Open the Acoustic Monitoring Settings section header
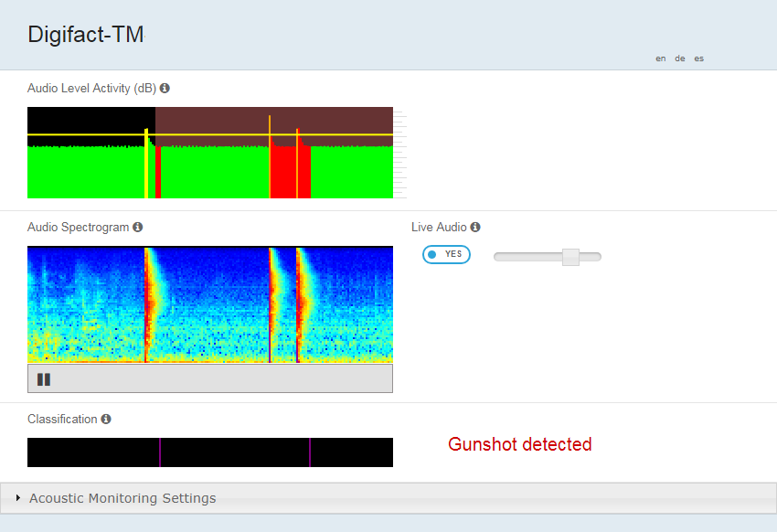This screenshot has width=777, height=532. pos(388,498)
